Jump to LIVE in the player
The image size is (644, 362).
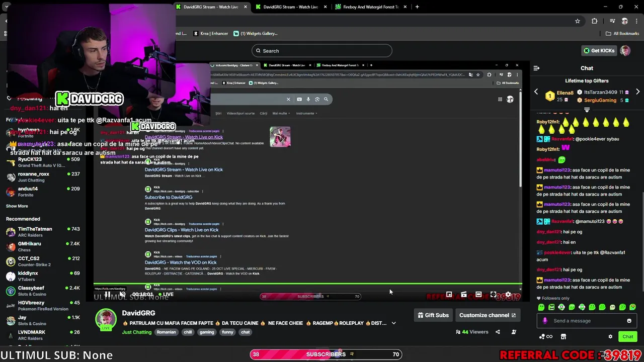pos(166,294)
